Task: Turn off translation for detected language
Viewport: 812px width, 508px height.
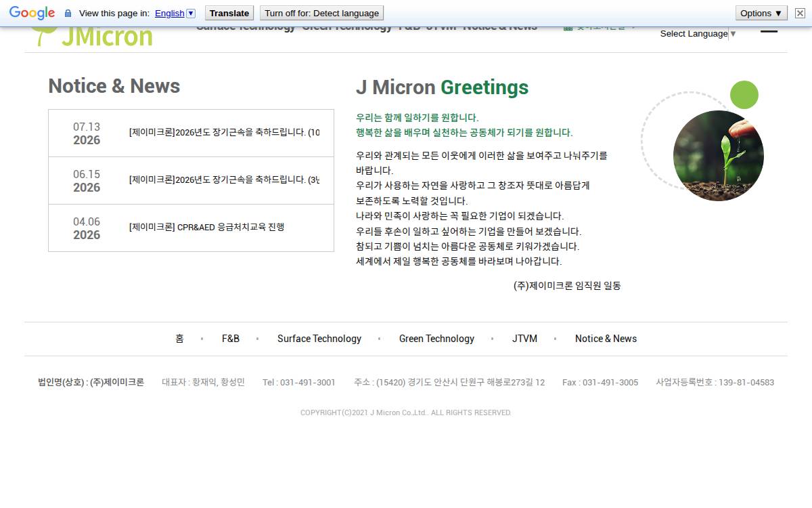Action: click(321, 13)
